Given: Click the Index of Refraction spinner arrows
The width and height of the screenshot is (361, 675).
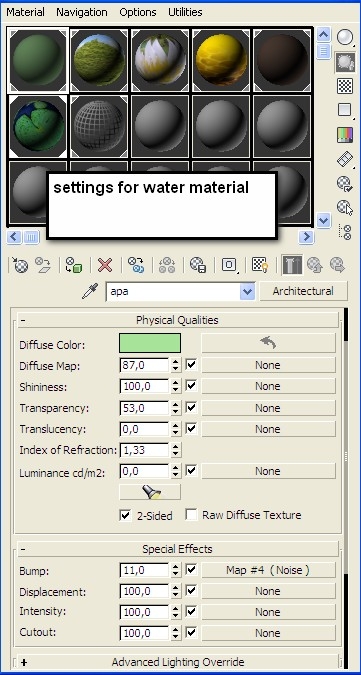Looking at the screenshot, I should 176,450.
